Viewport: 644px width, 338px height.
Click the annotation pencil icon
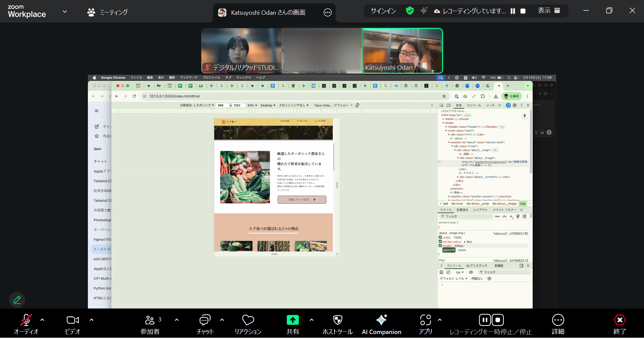[17, 300]
